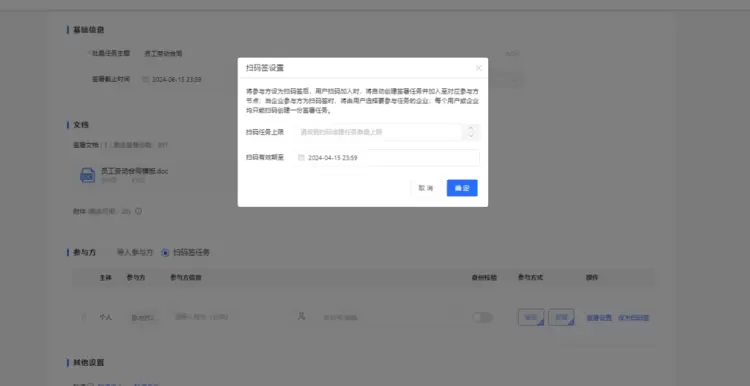Viewport: 750px width, 386px height.
Task: Click the info icon beside 附件
Action: click(x=138, y=211)
